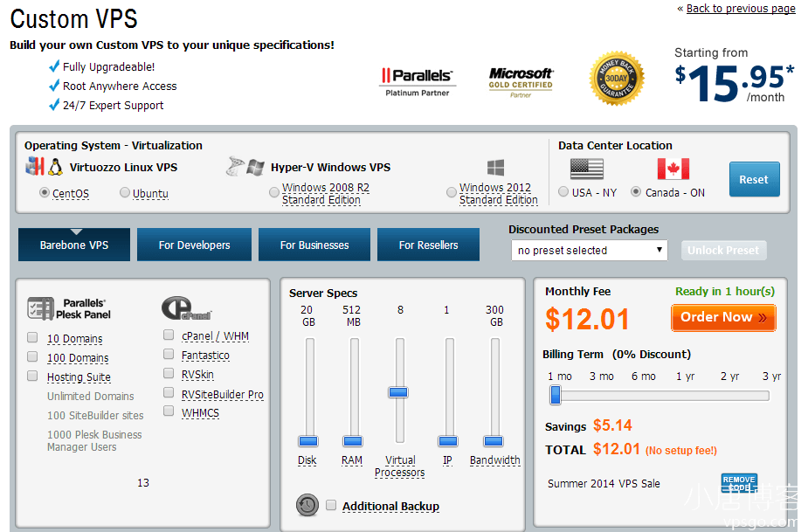Viewport: 808px width, 532px height.
Task: Check the 100 Domains option
Action: pyautogui.click(x=32, y=356)
